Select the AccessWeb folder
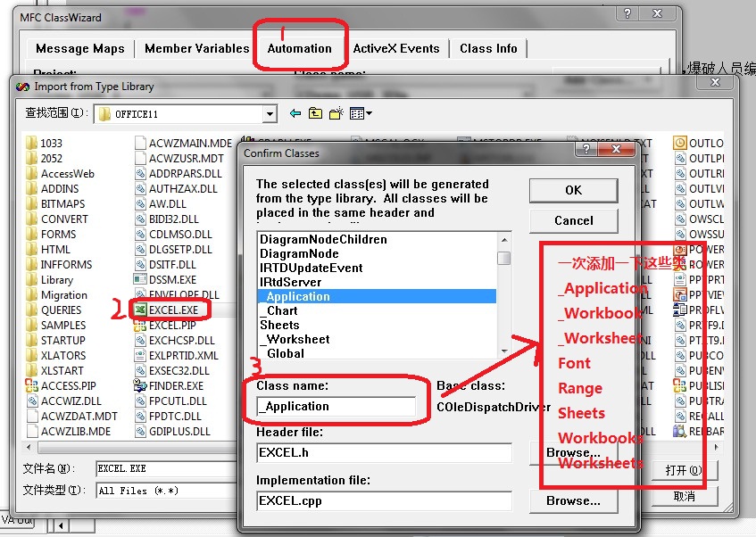 [x=61, y=174]
